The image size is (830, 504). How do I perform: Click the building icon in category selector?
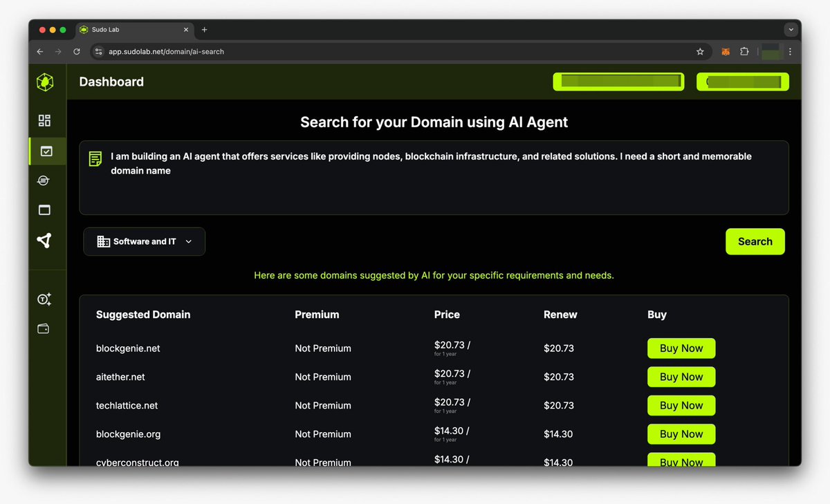(104, 241)
